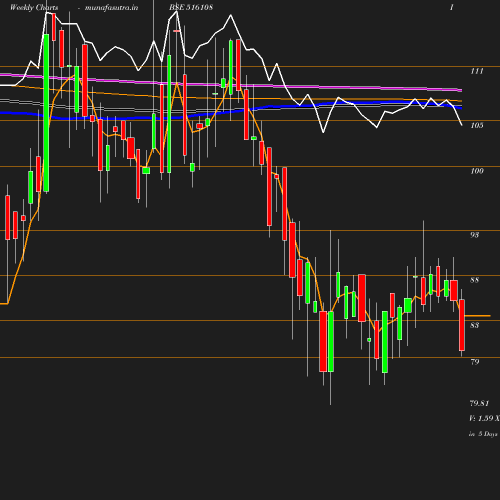Click the short orange current-price marker line

point(477,315)
